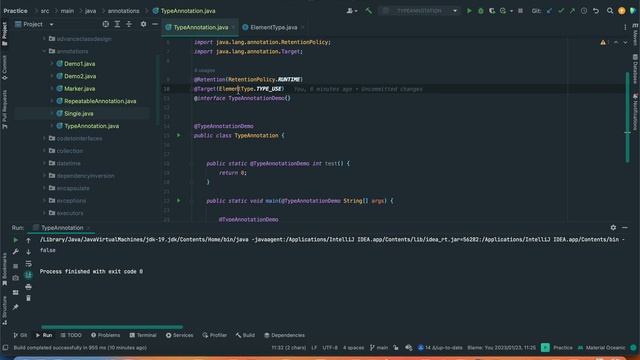The image size is (640, 360).
Task: Click the java breadcrumb in navigation bar
Action: (x=90, y=11)
